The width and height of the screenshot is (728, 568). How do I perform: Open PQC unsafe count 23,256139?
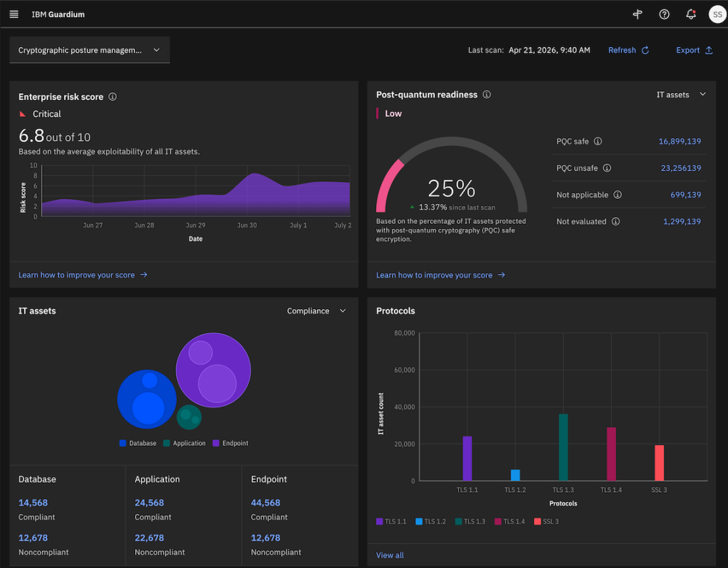681,168
